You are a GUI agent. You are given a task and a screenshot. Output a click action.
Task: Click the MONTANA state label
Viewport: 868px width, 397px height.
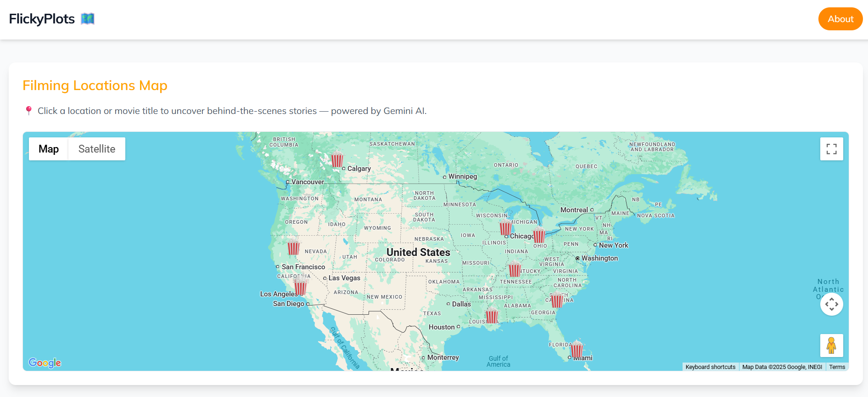coord(368,200)
